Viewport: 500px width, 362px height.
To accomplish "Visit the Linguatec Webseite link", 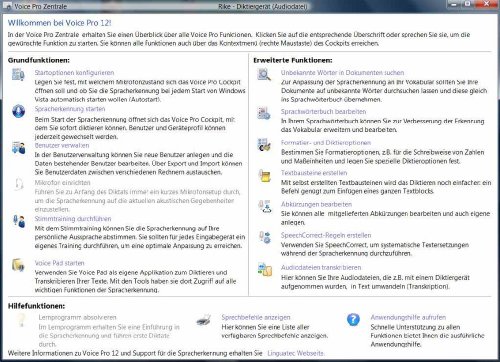I will 296,353.
